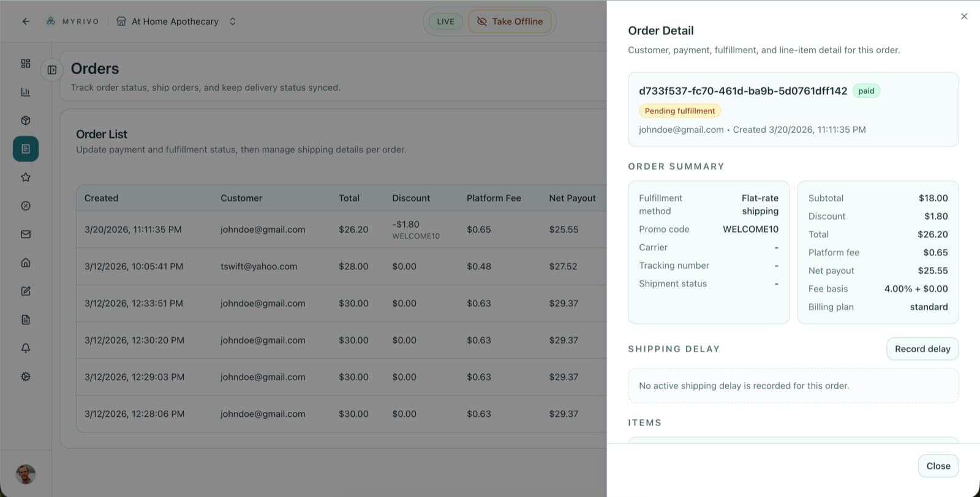
Task: Click the store icon beside At Home Apothecary
Action: click(x=121, y=21)
